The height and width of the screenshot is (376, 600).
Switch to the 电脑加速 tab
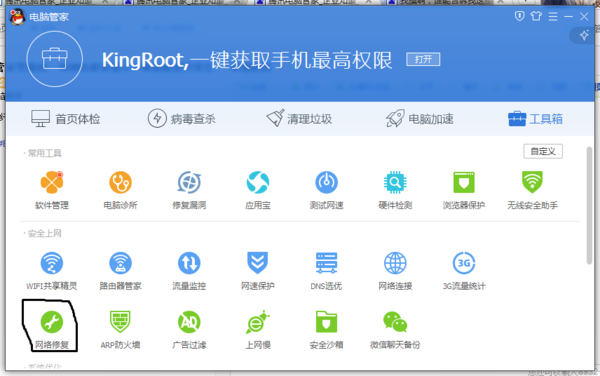(x=419, y=119)
